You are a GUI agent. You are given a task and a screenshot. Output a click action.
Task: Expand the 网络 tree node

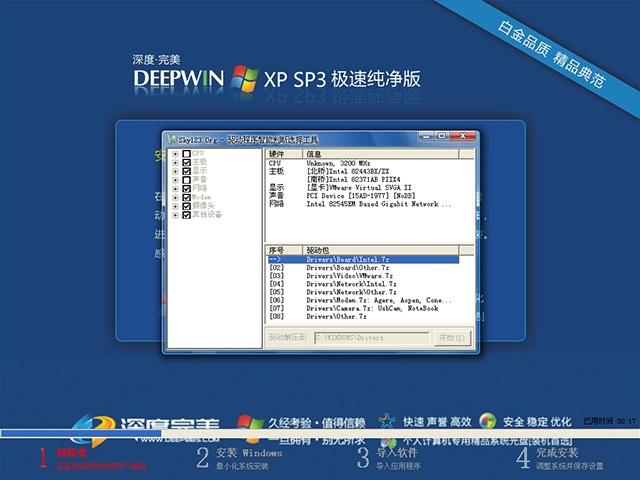[175, 189]
